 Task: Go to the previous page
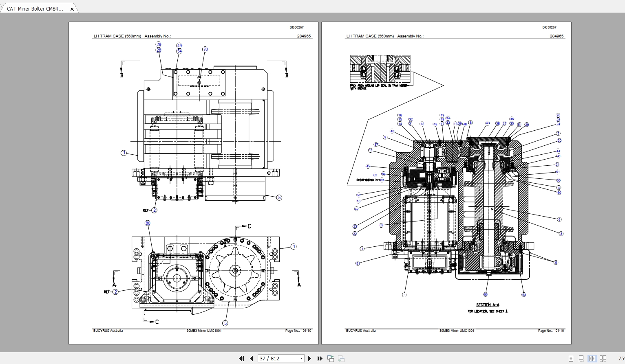point(251,358)
